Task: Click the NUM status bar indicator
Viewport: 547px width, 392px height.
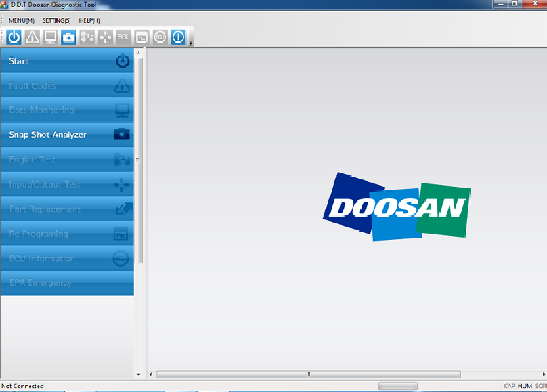Action: (x=525, y=386)
